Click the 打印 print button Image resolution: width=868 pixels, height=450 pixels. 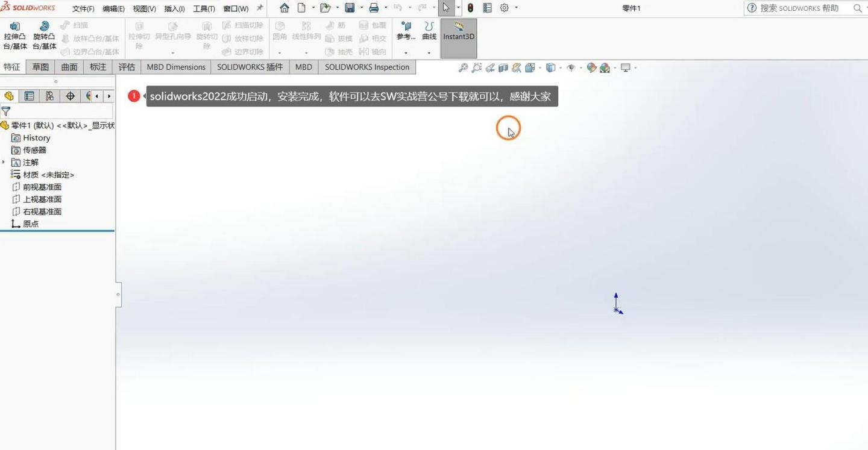(x=374, y=8)
